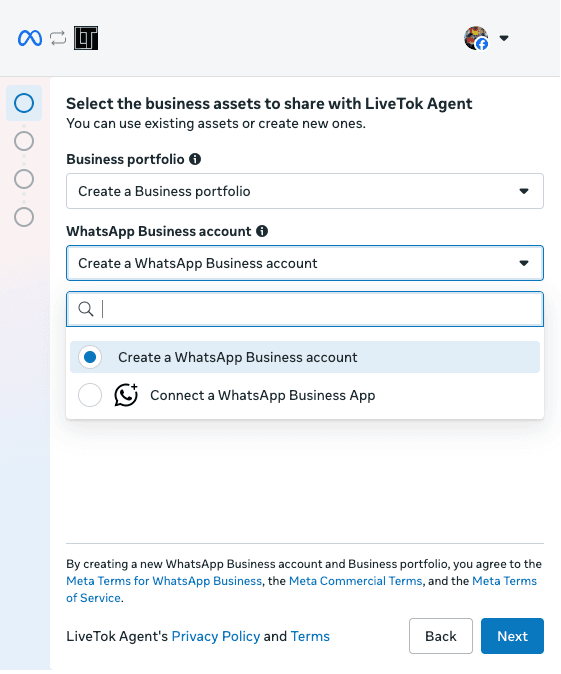Open LiveTok Agent's Privacy Policy link
Viewport: 561px width, 674px height.
(x=216, y=636)
